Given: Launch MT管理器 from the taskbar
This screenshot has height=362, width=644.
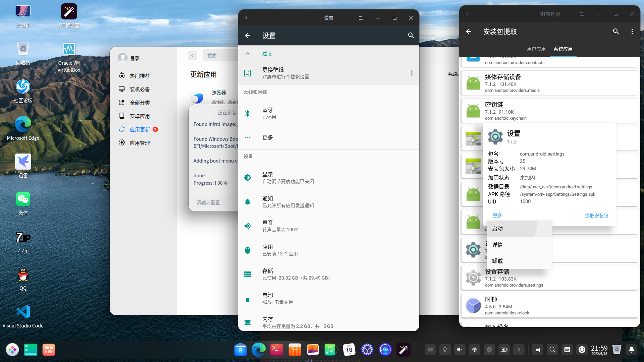Looking at the screenshot, I should [x=403, y=350].
